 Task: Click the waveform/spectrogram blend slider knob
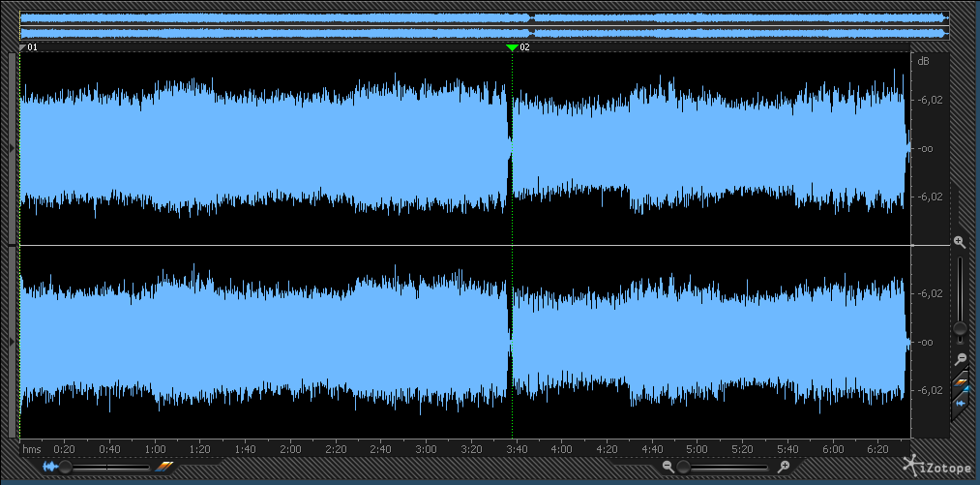[65, 467]
